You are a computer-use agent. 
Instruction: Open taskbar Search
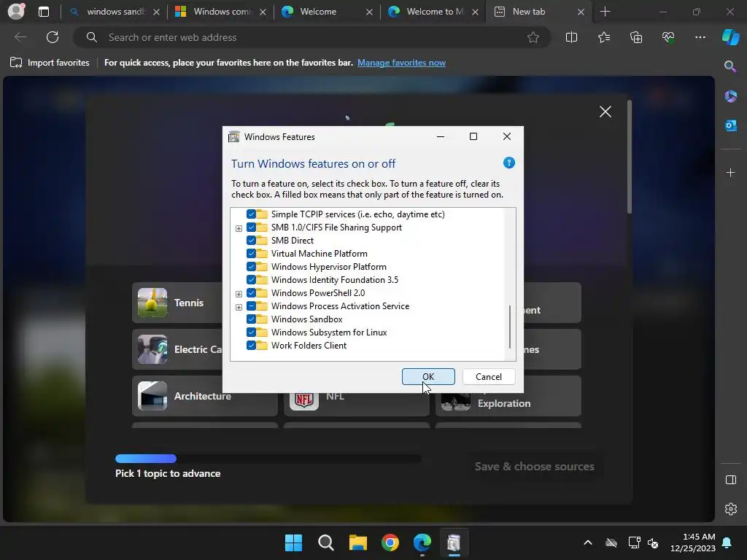[x=326, y=542]
